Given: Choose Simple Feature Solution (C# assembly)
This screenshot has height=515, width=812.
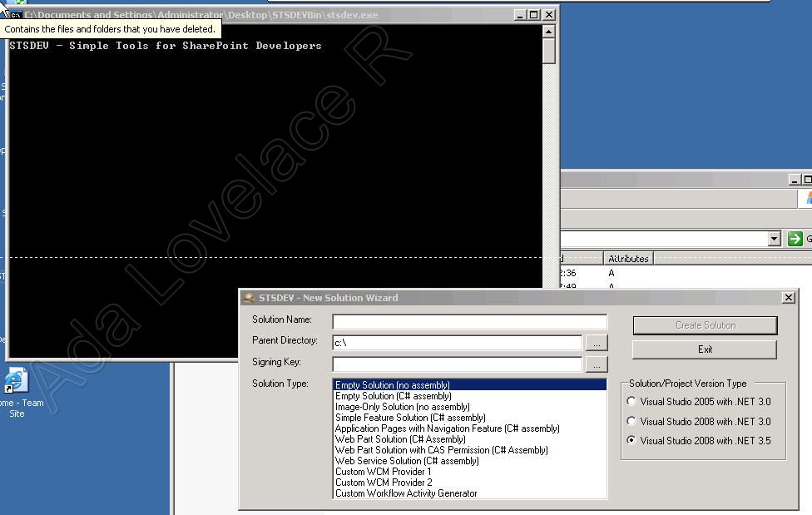Looking at the screenshot, I should [410, 418].
